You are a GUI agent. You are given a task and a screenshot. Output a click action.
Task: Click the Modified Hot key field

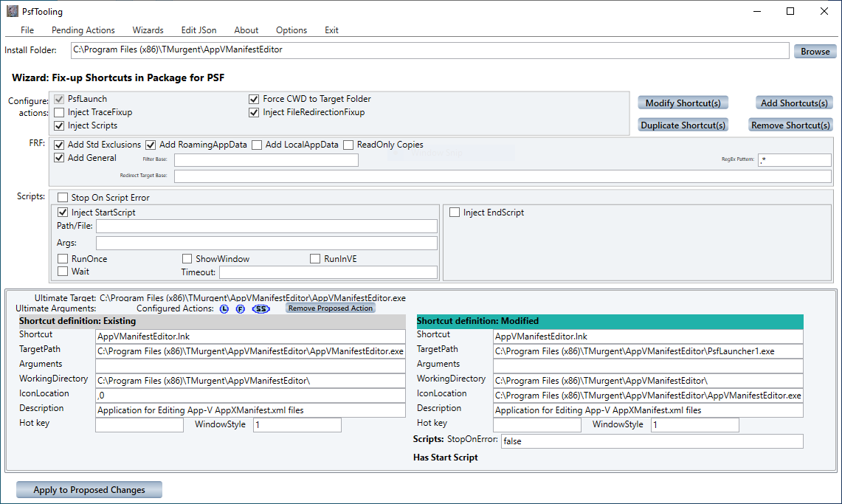pyautogui.click(x=537, y=425)
